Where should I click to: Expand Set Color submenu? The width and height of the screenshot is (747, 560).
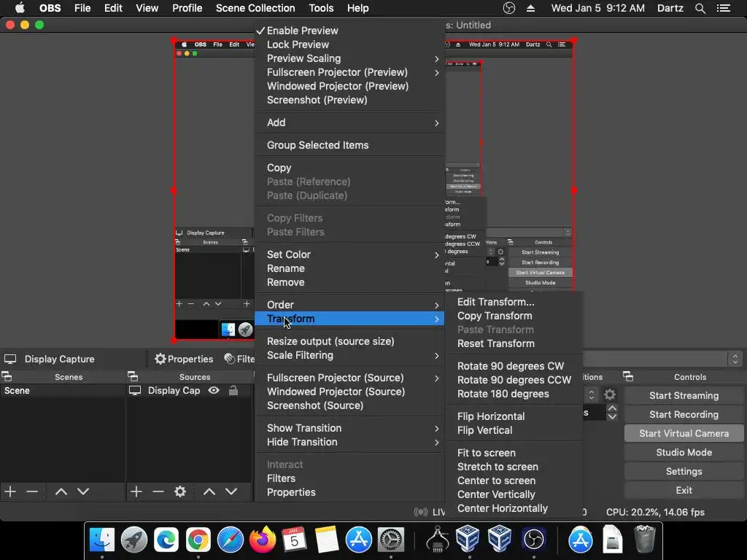pyautogui.click(x=349, y=254)
